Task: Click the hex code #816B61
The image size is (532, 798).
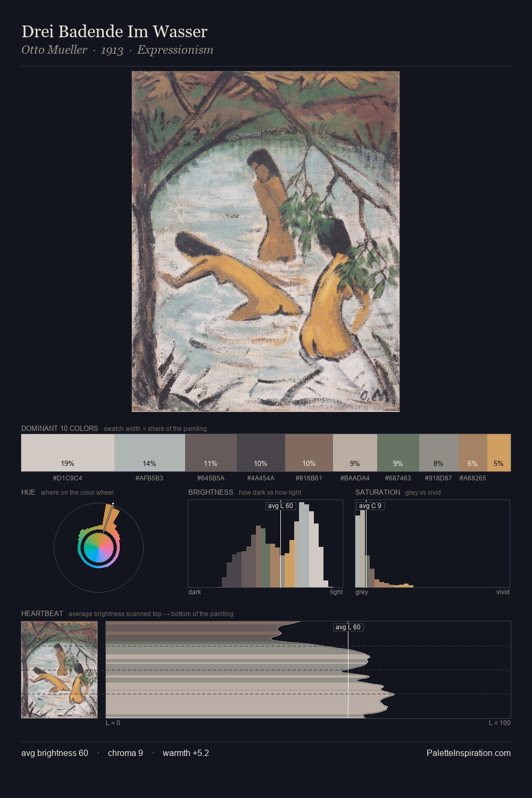Action: [309, 478]
